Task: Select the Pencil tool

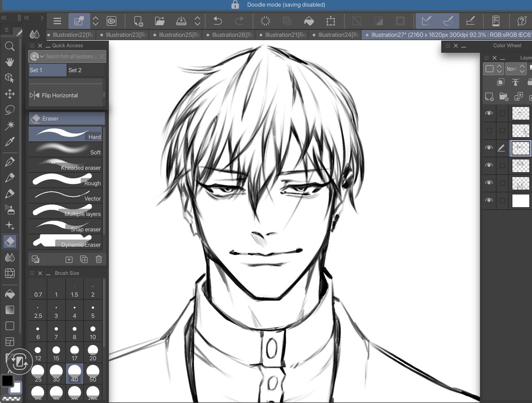Action: [x=9, y=178]
